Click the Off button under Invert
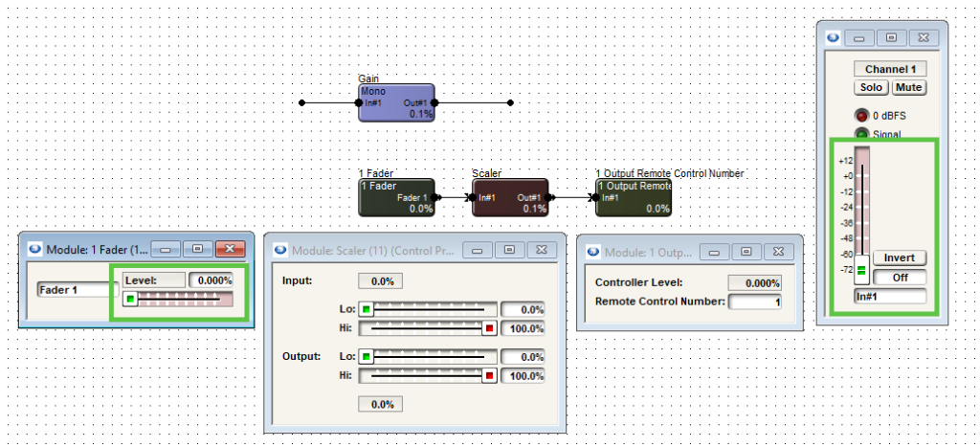The height and width of the screenshot is (447, 980). pyautogui.click(x=899, y=277)
